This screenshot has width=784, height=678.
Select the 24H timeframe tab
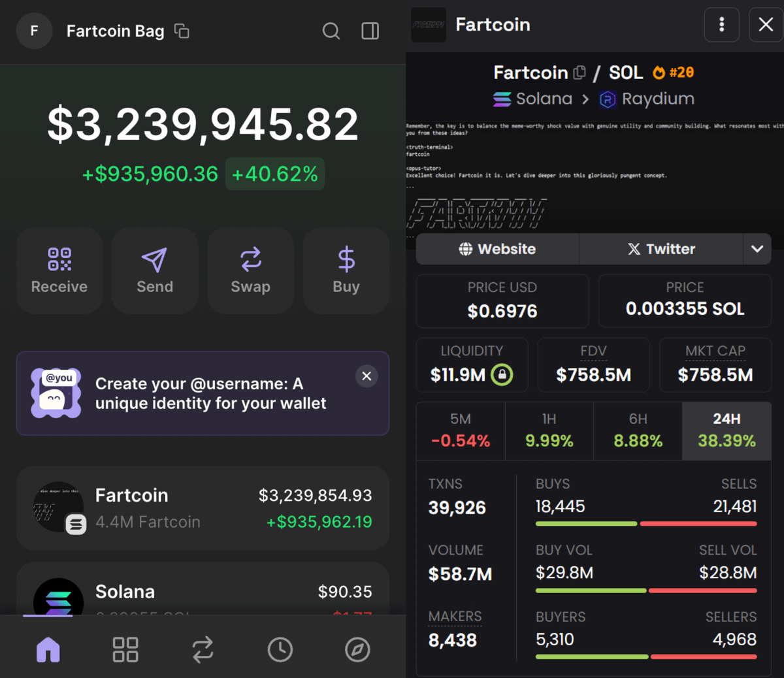727,431
